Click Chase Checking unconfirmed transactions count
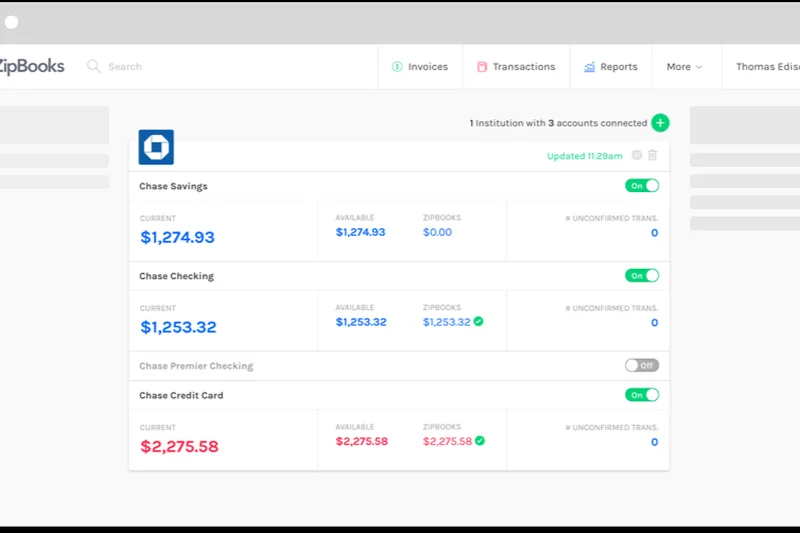This screenshot has width=800, height=533. [x=654, y=322]
